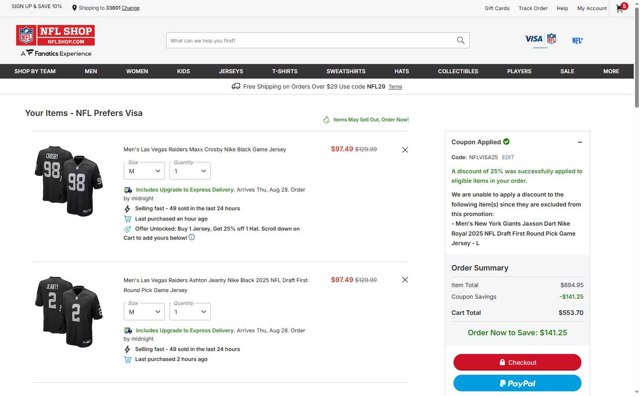640x396 pixels.
Task: Open the Sale menu
Action: (567, 71)
